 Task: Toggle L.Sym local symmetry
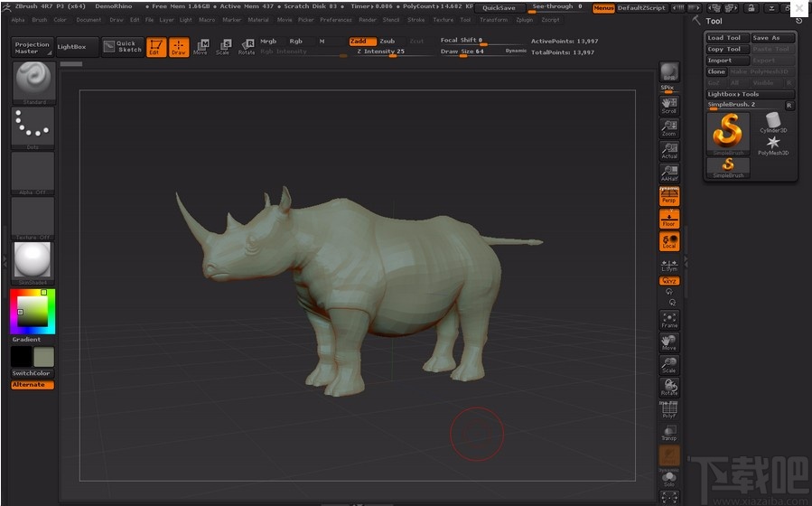pyautogui.click(x=669, y=266)
